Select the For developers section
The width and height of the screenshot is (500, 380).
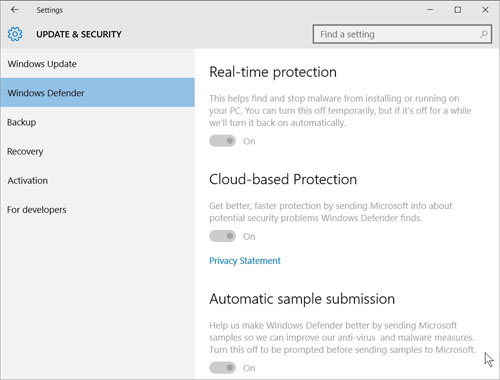[97, 210]
